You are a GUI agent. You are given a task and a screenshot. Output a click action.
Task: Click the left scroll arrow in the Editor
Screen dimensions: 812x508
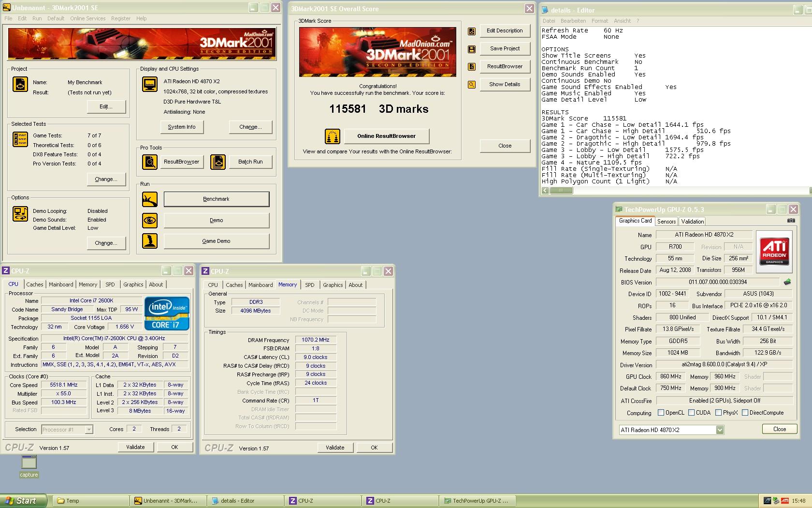pyautogui.click(x=545, y=191)
